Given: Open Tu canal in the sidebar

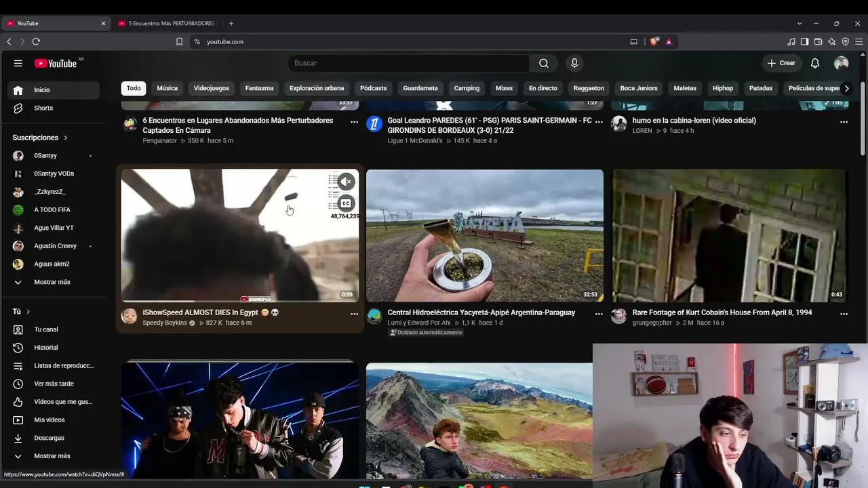Looking at the screenshot, I should (x=53, y=329).
